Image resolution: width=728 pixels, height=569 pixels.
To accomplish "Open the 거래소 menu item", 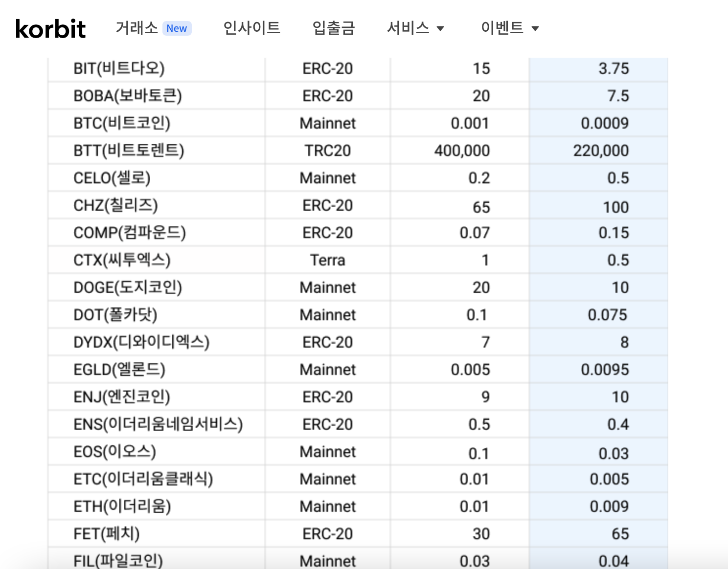I will pos(136,28).
